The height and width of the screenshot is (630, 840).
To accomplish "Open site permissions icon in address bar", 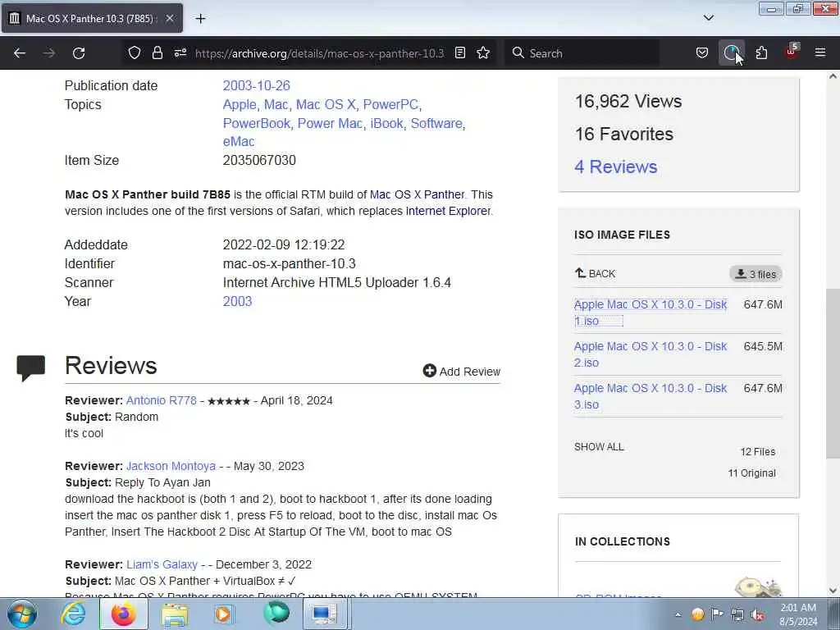I will (180, 53).
